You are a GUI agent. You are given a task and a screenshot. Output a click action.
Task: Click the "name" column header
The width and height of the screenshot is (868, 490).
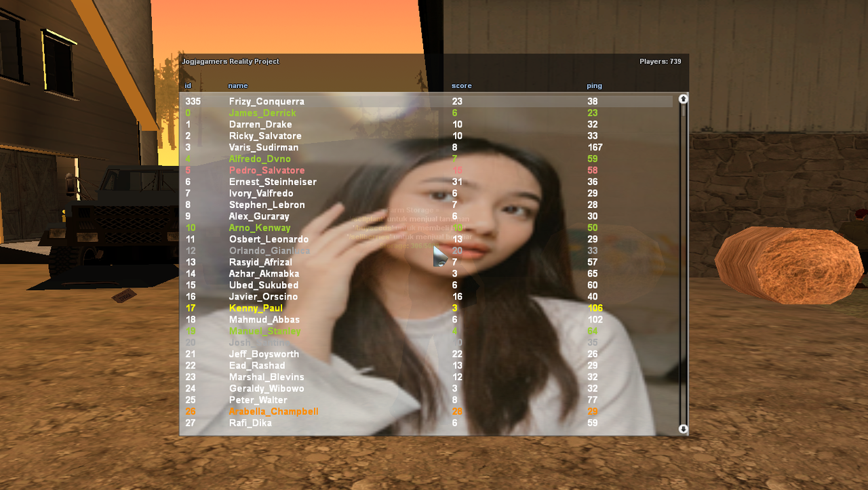(237, 86)
